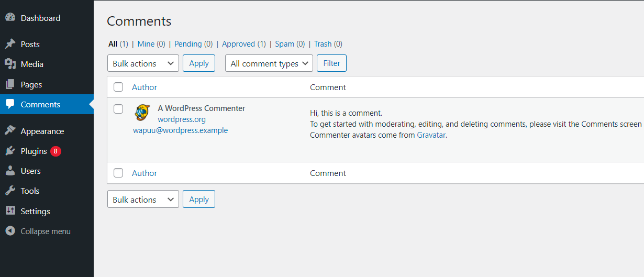This screenshot has width=644, height=277.
Task: Show Pending comments filter view
Action: (x=188, y=44)
